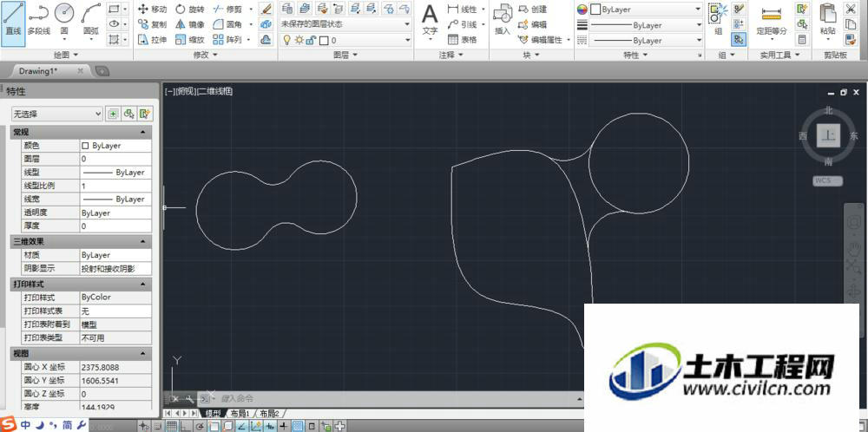The width and height of the screenshot is (868, 432).
Task: Click the 移动 (Move) tool
Action: pyautogui.click(x=152, y=9)
